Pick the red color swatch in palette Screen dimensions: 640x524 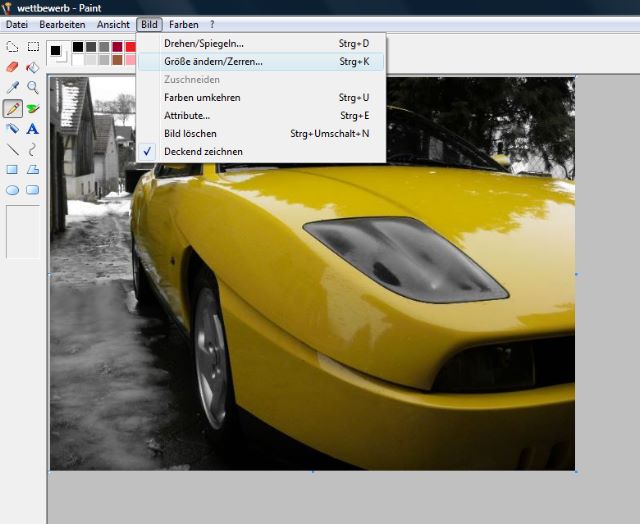click(x=130, y=47)
